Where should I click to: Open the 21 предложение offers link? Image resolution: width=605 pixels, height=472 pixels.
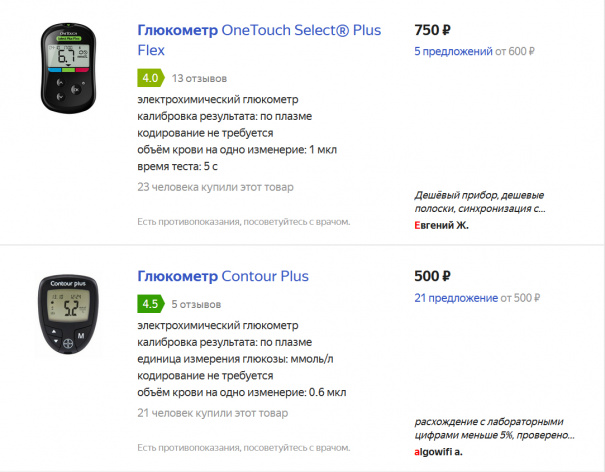(455, 298)
